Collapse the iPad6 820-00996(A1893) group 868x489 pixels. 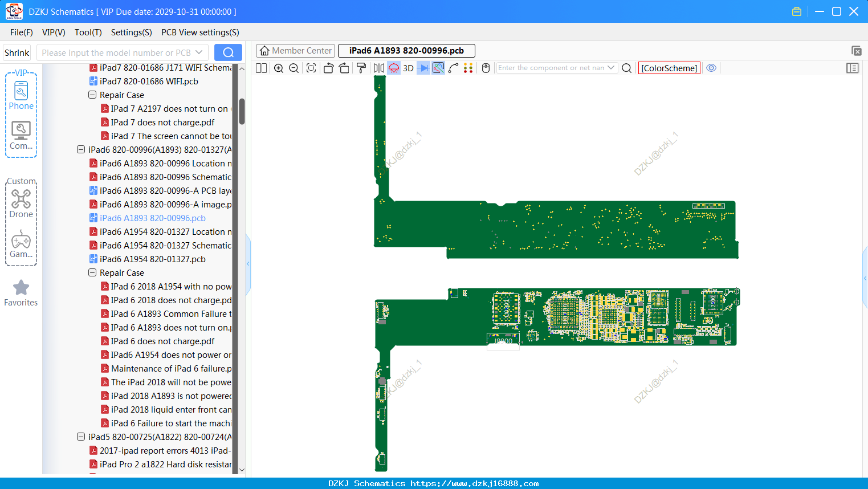point(81,150)
